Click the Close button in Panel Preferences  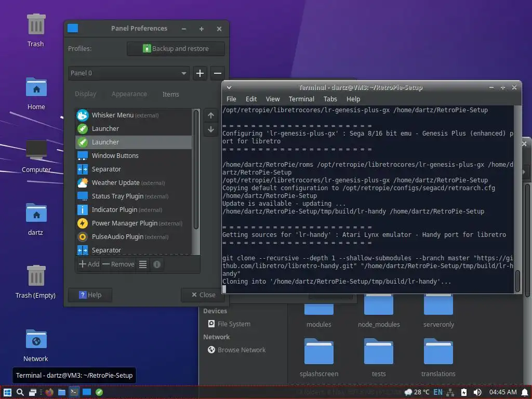coord(203,295)
